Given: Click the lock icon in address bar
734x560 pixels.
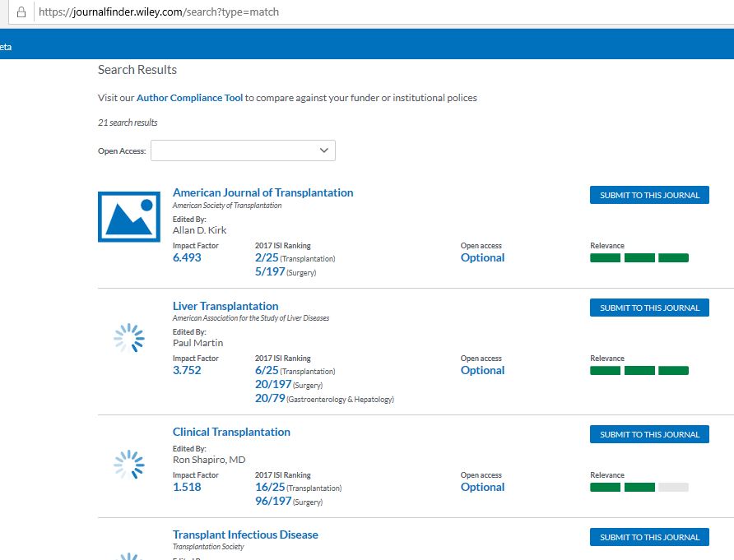Looking at the screenshot, I should tap(21, 12).
